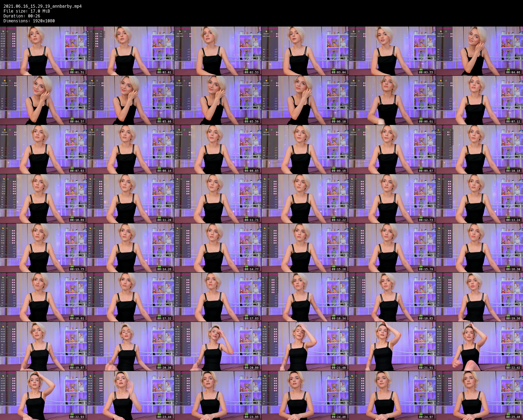This screenshot has width=523, height=420.
Task: Open the thumbnail stamped 00:05.59
Action: point(218,100)
